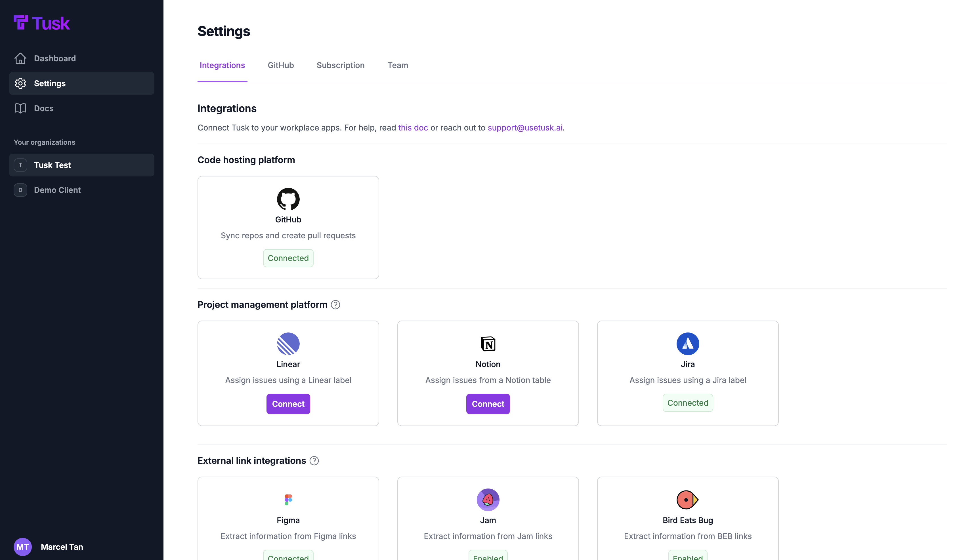
Task: Click the Jira logo icon
Action: tap(688, 344)
